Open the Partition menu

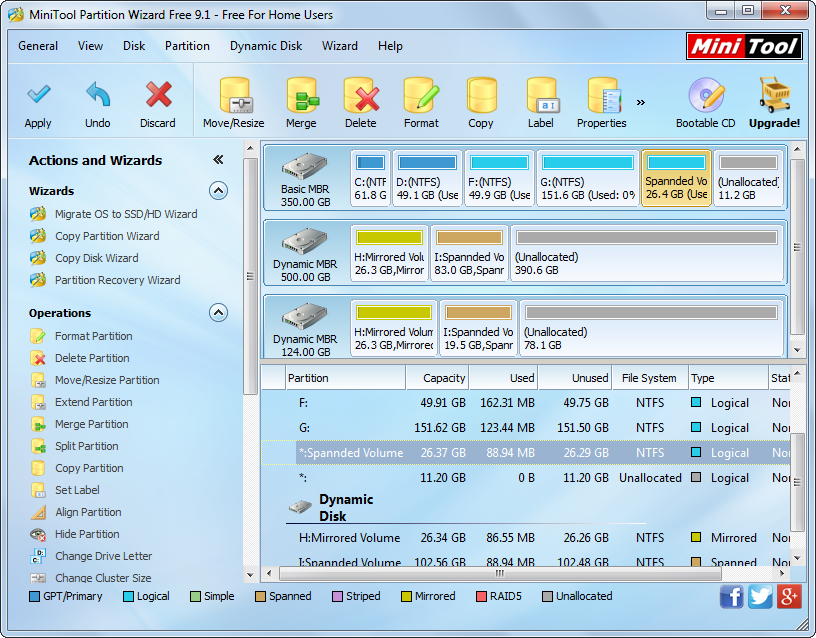187,46
